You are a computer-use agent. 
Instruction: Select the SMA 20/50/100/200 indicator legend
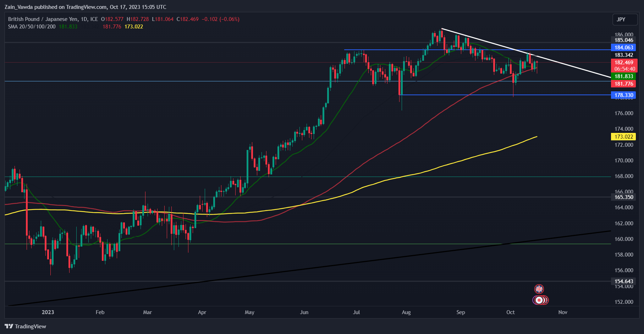click(x=32, y=27)
